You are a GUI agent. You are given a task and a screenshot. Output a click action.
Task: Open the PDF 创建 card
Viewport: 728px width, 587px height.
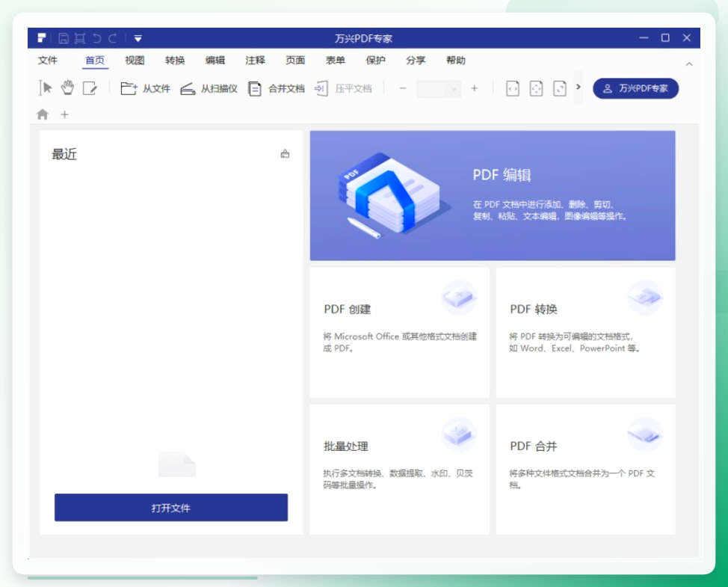pos(399,333)
